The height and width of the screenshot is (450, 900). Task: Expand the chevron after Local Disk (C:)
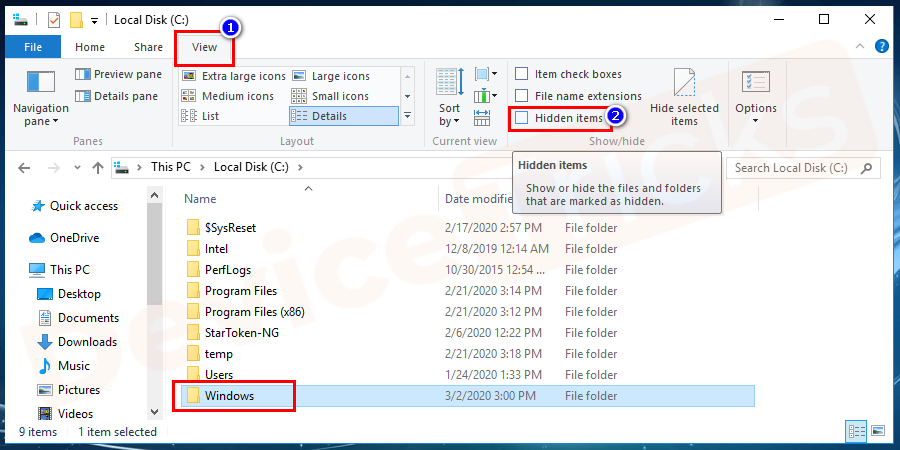pos(300,168)
